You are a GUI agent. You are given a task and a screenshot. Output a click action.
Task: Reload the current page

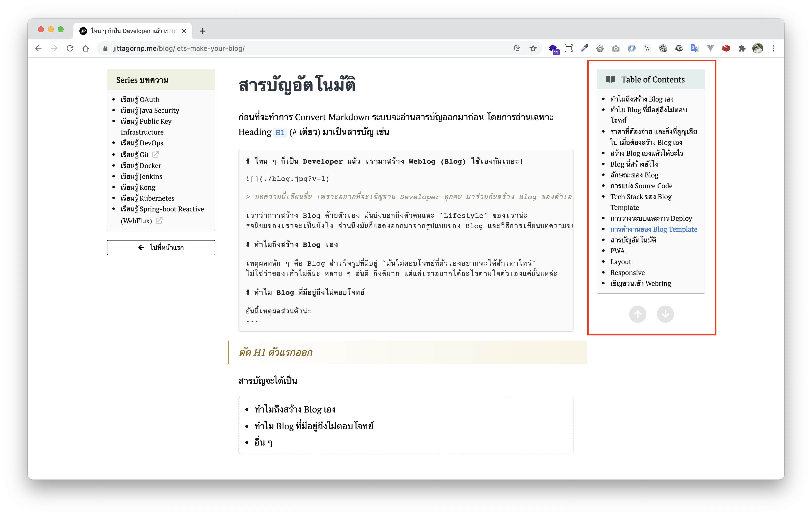(70, 49)
